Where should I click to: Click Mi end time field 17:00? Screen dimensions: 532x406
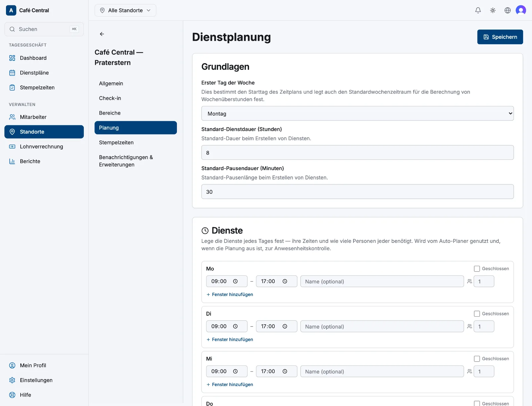click(277, 371)
